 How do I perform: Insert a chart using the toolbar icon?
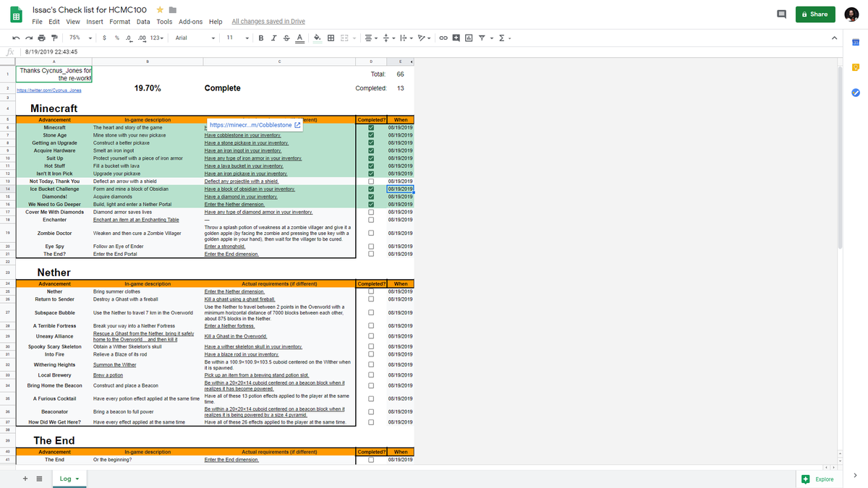[x=468, y=38]
